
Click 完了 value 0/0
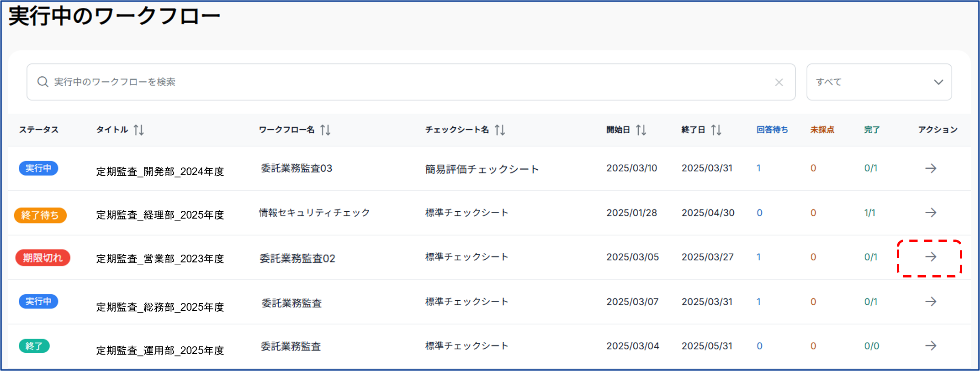(871, 346)
